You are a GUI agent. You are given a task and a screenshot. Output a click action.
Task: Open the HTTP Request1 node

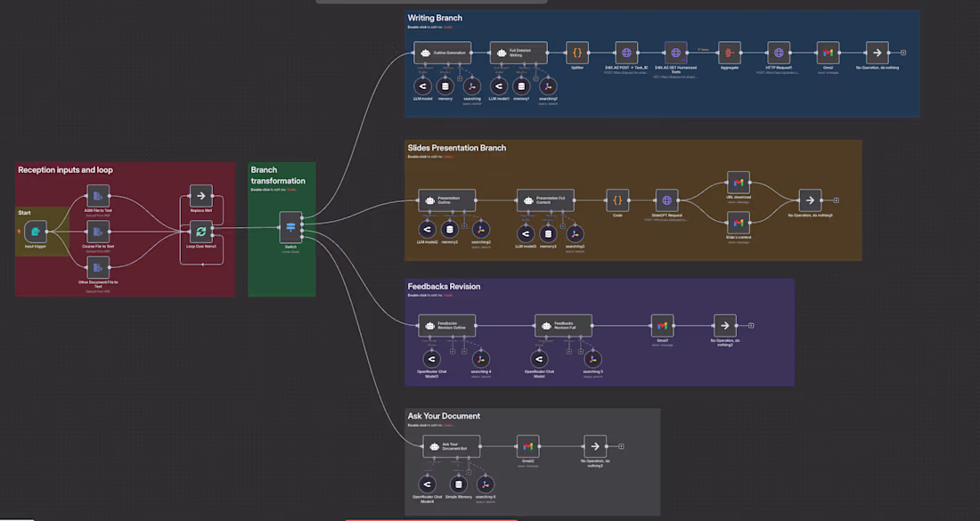click(779, 53)
